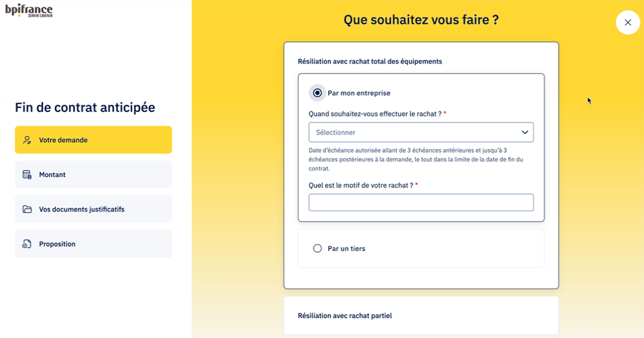Click the calculator icon beside Montant

tap(27, 175)
